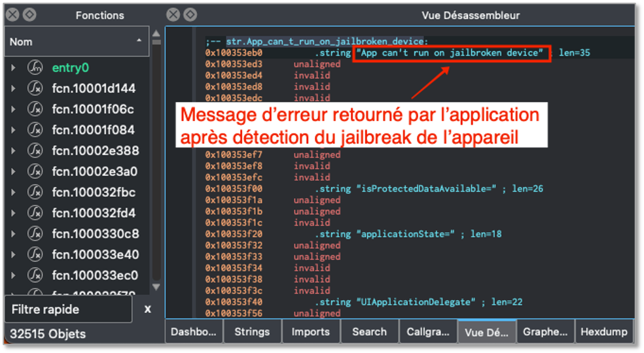Select entry0 in the functions list
This screenshot has width=644, height=353.
pos(71,67)
